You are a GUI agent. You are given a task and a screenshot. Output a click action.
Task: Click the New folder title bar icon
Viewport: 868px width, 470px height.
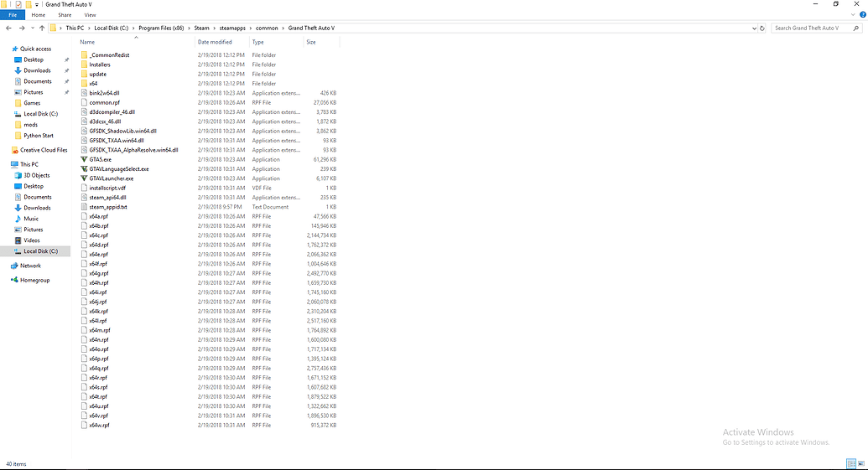29,4
